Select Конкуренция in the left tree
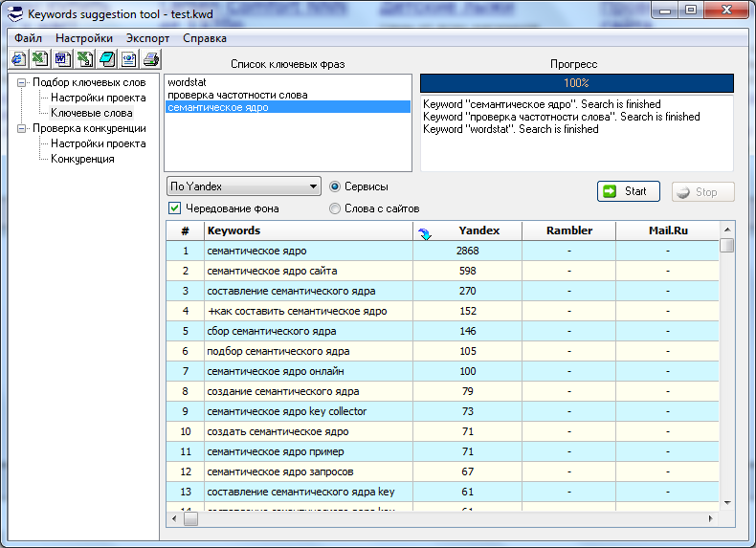756x548 pixels. coord(82,159)
